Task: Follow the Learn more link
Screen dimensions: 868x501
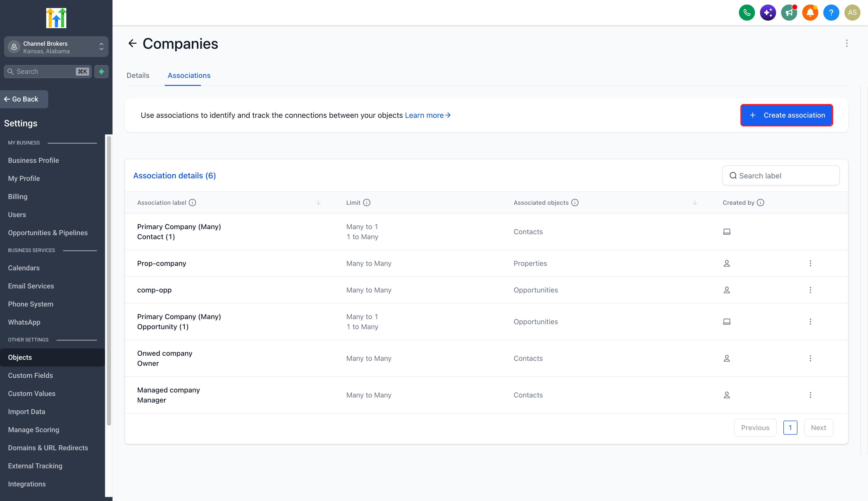Action: (x=427, y=115)
